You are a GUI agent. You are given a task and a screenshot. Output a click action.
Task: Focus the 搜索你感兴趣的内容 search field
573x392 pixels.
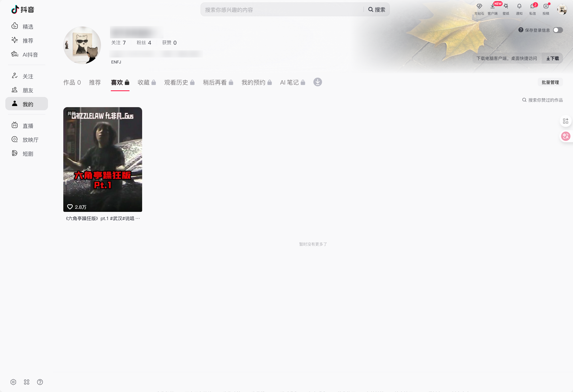(282, 9)
